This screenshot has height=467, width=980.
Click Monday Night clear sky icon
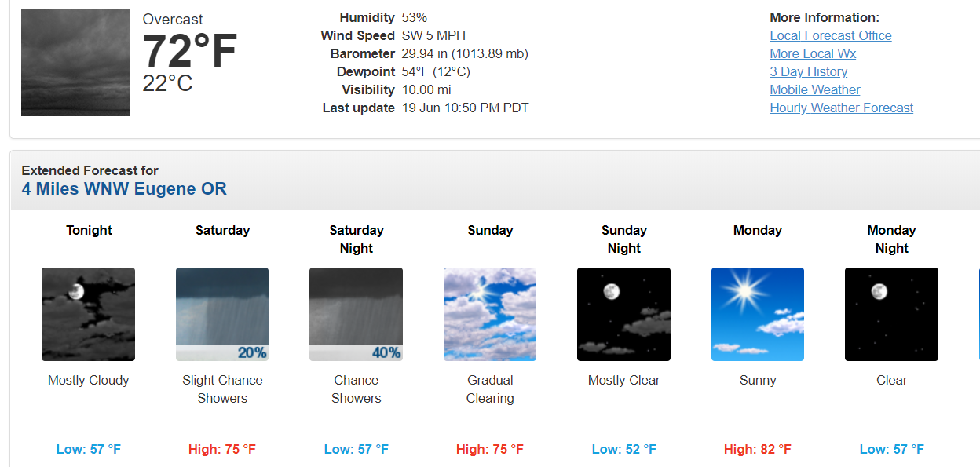[x=891, y=314]
